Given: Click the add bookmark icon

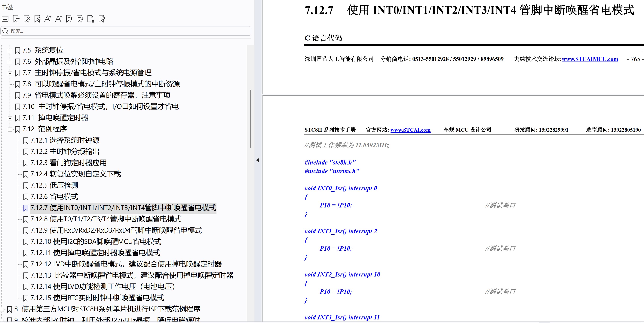Looking at the screenshot, I should coord(16,19).
